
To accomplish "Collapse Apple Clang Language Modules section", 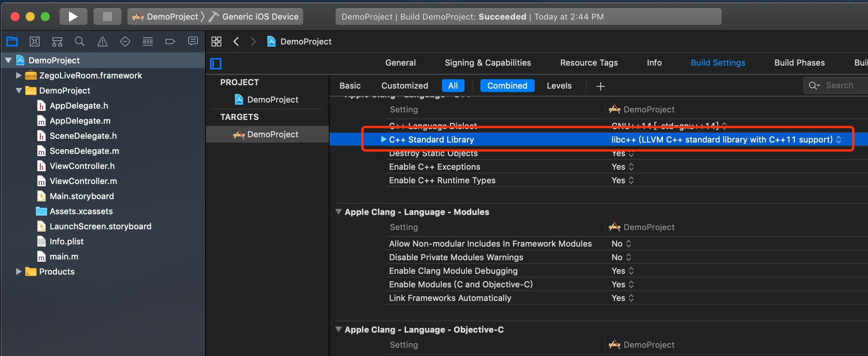I will pos(339,212).
